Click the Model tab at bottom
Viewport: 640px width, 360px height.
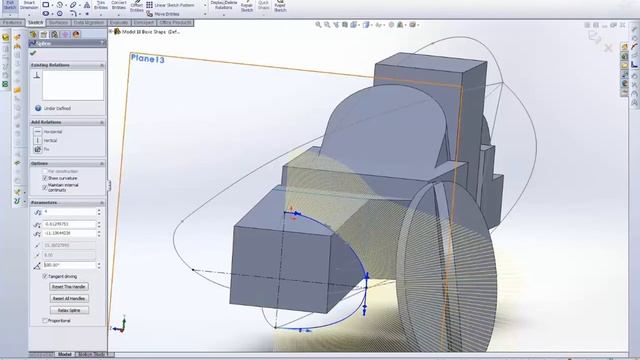[64, 354]
